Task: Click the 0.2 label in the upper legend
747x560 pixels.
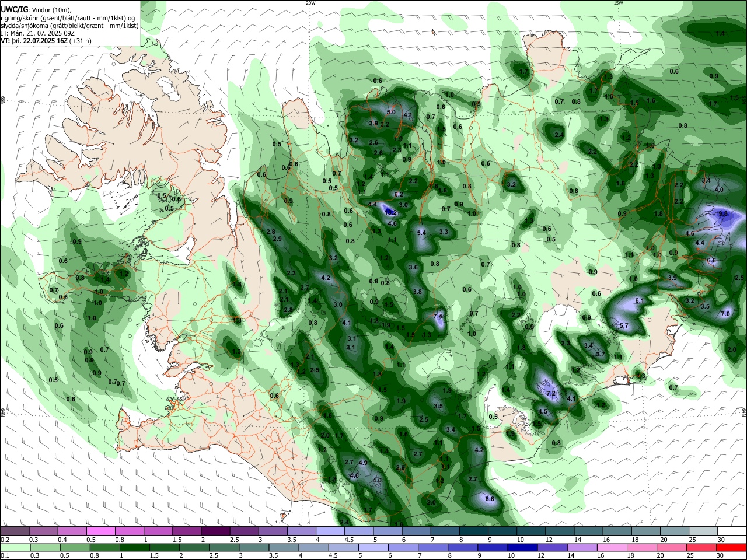Action: (x=5, y=540)
